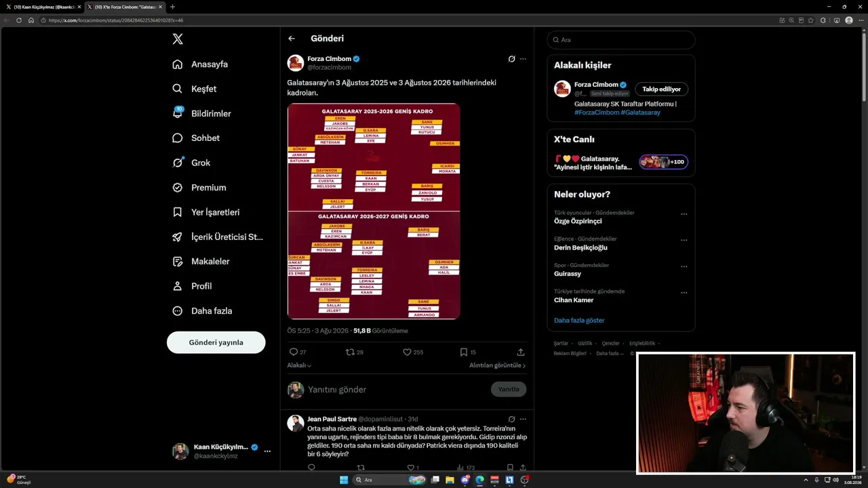The width and height of the screenshot is (868, 488).
Task: Open Makaleler from the sidebar
Action: [x=201, y=262]
